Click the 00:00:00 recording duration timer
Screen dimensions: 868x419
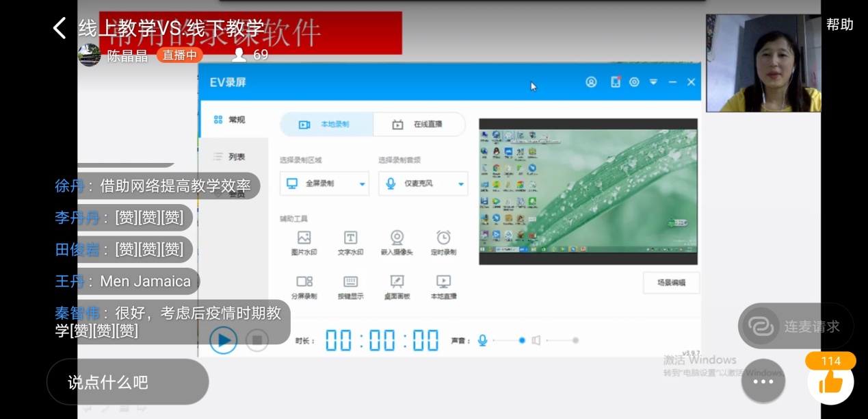382,340
